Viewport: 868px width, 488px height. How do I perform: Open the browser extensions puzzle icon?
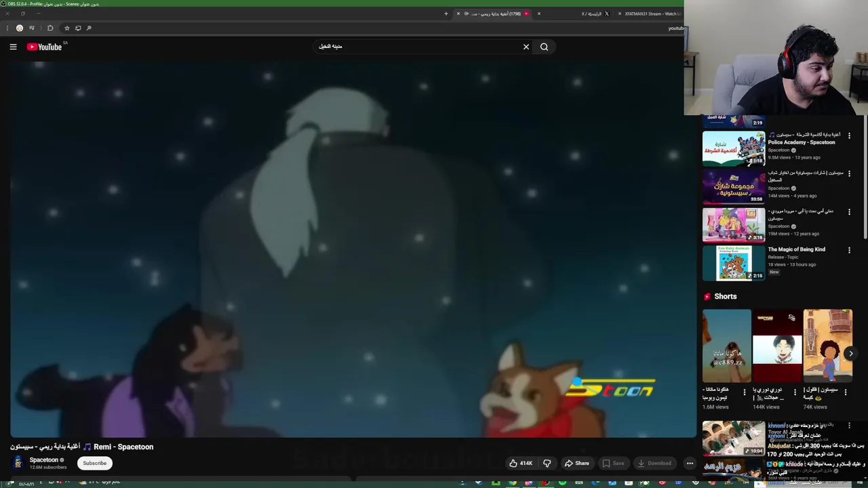pos(50,28)
